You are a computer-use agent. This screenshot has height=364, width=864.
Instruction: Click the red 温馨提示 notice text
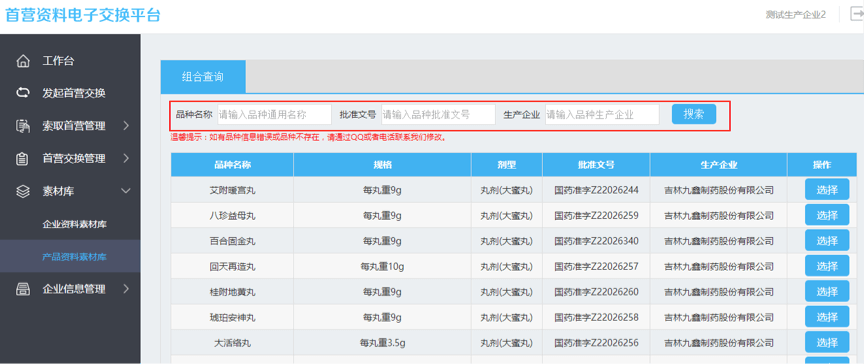tap(309, 138)
